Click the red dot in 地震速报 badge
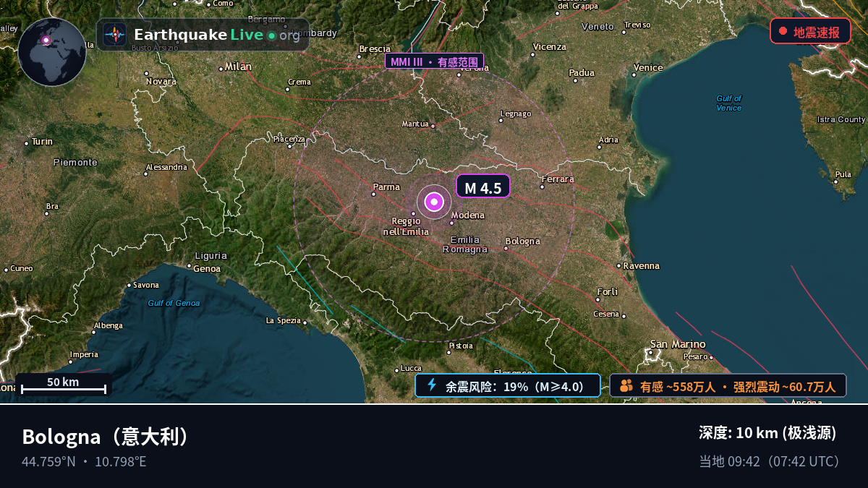This screenshot has height=488, width=868. [x=783, y=31]
